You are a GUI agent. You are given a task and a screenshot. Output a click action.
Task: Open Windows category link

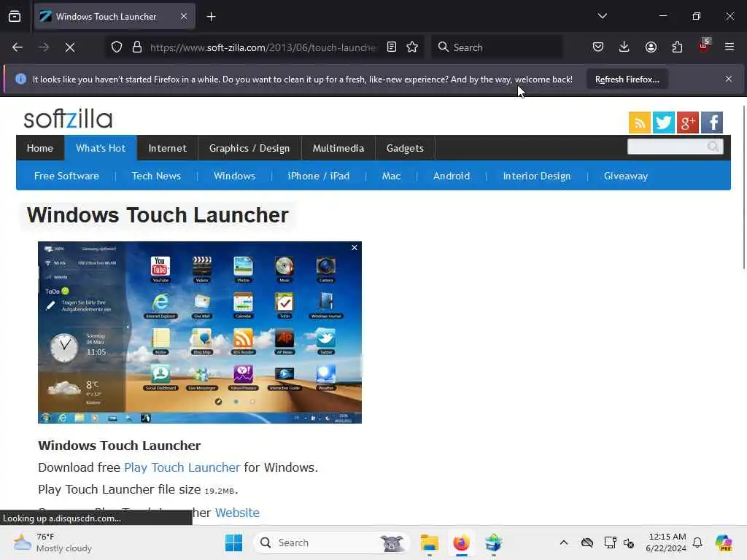click(x=234, y=176)
